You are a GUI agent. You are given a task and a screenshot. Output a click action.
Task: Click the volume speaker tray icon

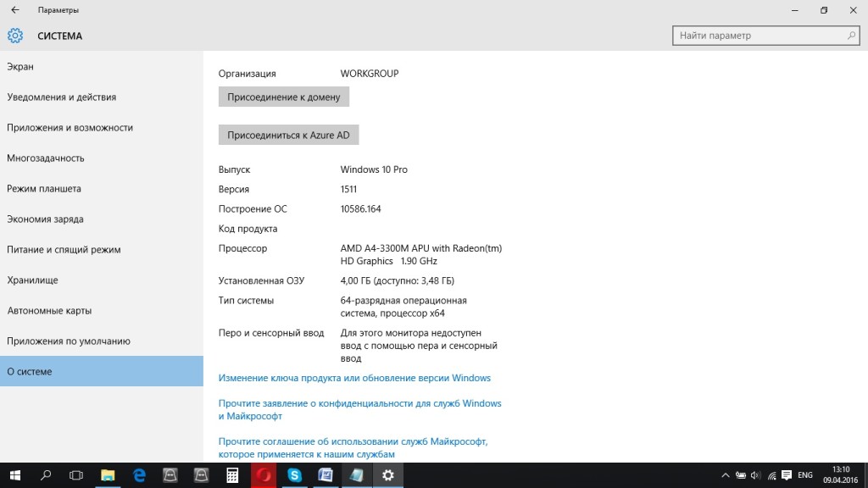pos(756,475)
